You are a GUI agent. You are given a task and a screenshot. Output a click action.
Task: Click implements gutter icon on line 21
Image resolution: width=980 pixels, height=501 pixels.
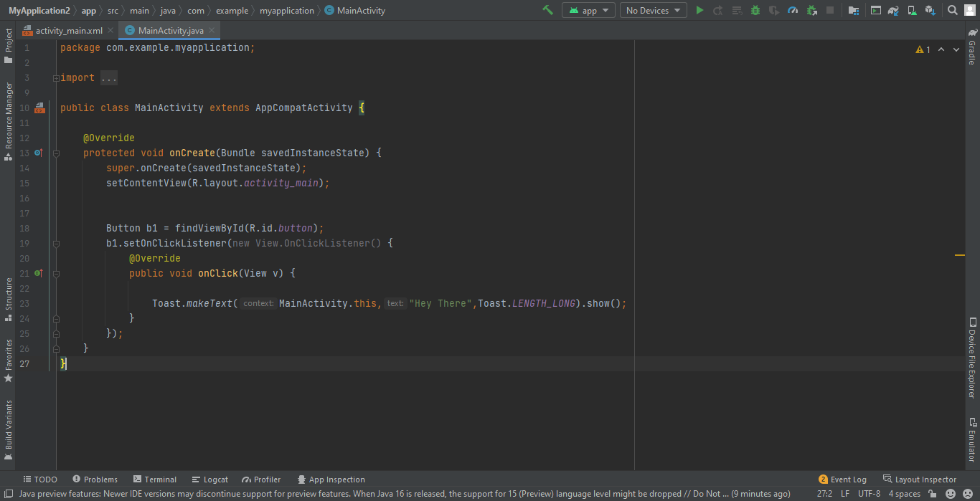point(39,273)
